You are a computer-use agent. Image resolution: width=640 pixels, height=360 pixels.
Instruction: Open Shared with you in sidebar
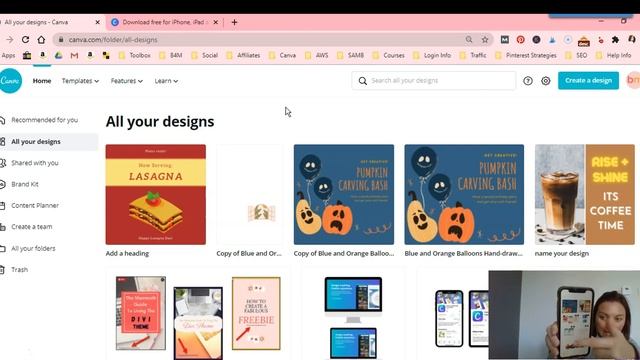tap(35, 163)
